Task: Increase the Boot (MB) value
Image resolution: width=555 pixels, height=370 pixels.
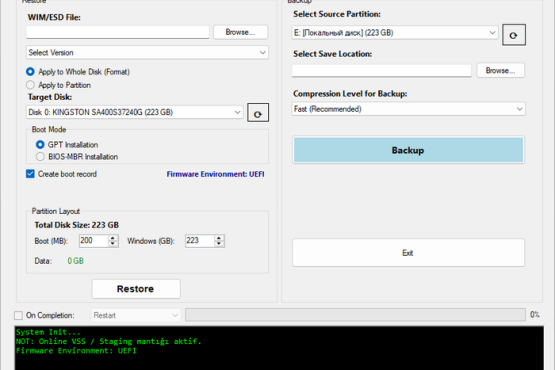Action: [x=113, y=238]
